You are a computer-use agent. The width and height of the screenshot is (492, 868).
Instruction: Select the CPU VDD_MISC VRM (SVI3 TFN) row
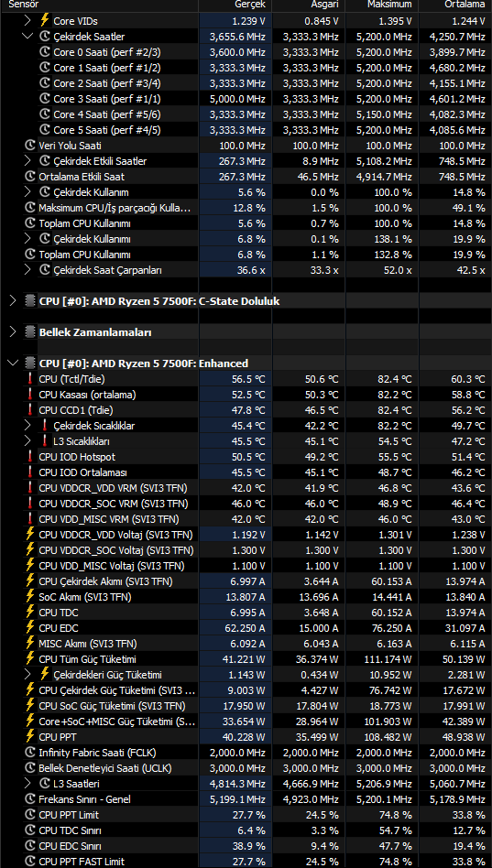coord(246,519)
